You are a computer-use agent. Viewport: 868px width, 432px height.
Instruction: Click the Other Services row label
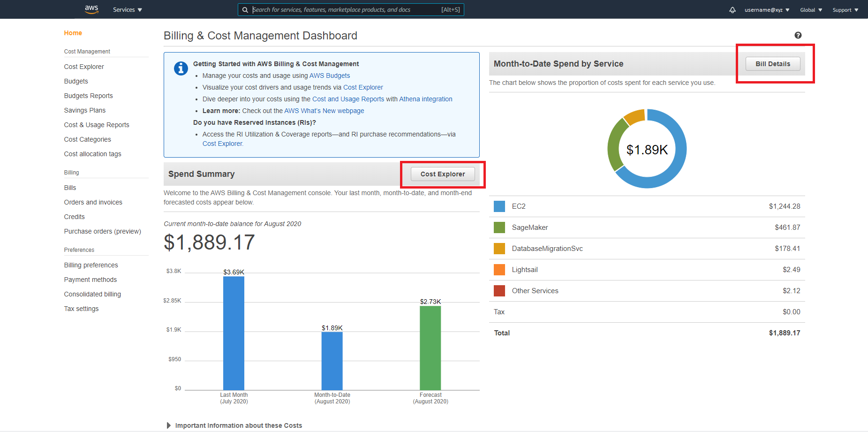tap(535, 291)
